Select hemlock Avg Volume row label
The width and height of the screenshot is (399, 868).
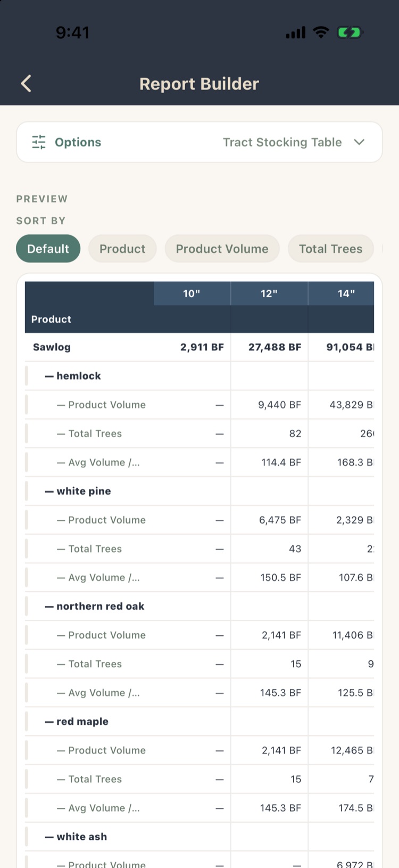98,462
